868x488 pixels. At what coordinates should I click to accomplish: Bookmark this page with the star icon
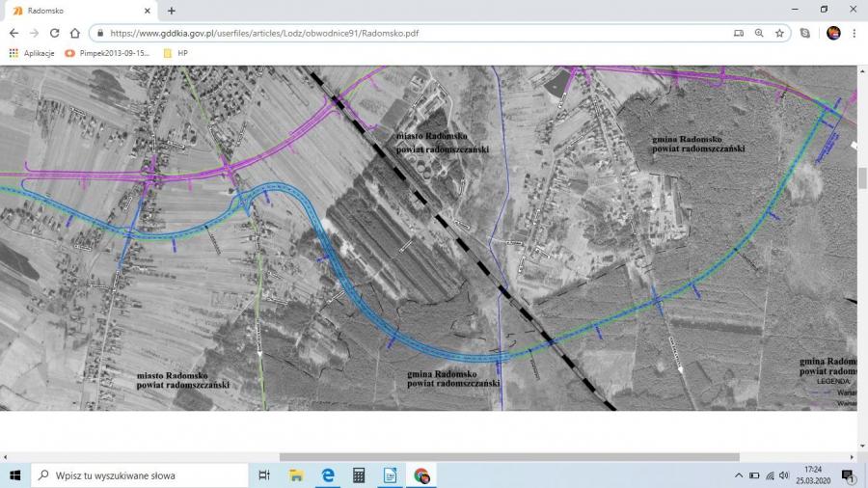(x=779, y=33)
